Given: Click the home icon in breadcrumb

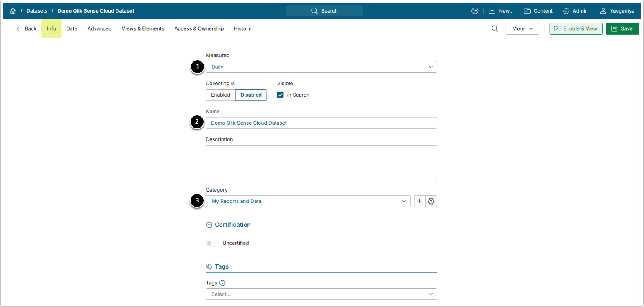Looking at the screenshot, I should click(x=13, y=11).
